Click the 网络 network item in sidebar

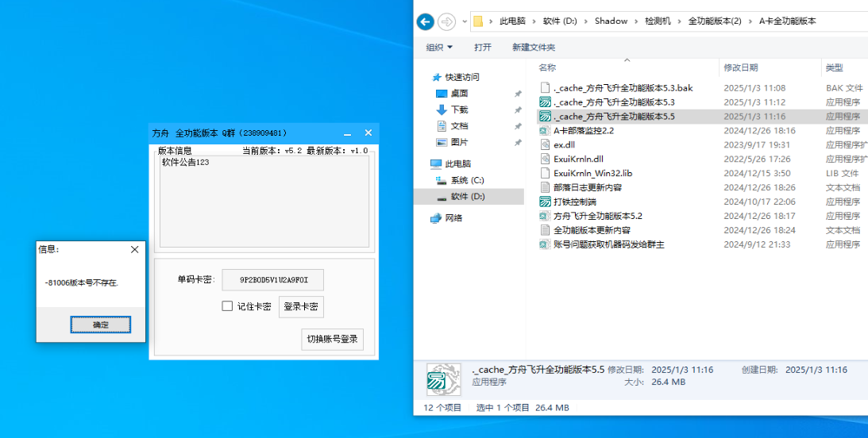coord(453,217)
